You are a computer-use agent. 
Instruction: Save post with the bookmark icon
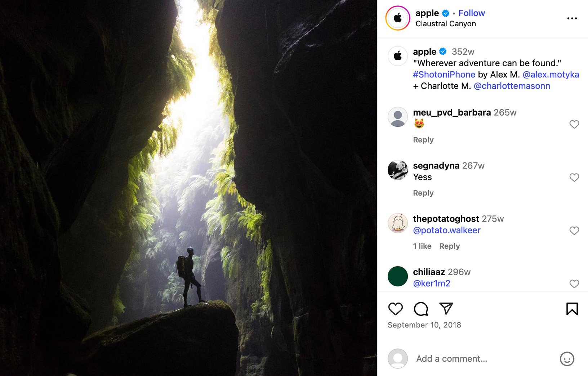(572, 309)
